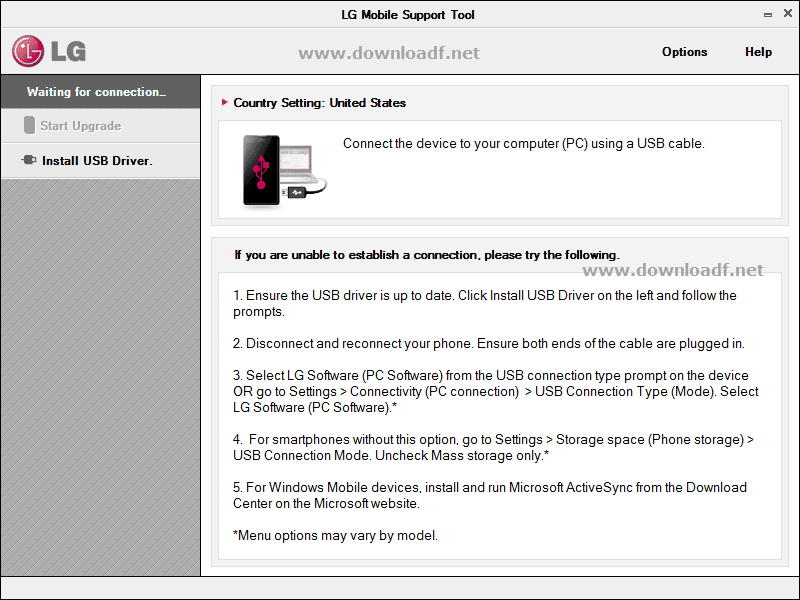Open the Help menu
Image resolution: width=800 pixels, height=600 pixels.
pos(758,52)
